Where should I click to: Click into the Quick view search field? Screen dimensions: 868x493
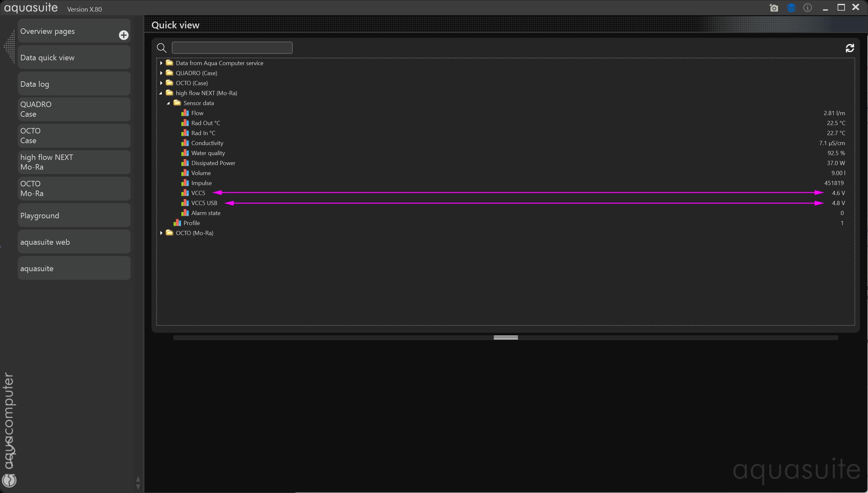[232, 48]
